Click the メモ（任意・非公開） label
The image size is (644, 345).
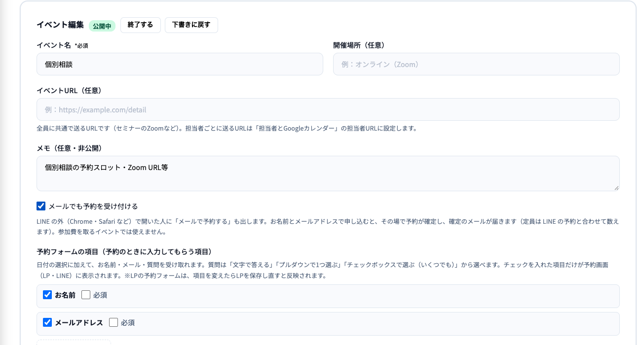click(x=69, y=148)
